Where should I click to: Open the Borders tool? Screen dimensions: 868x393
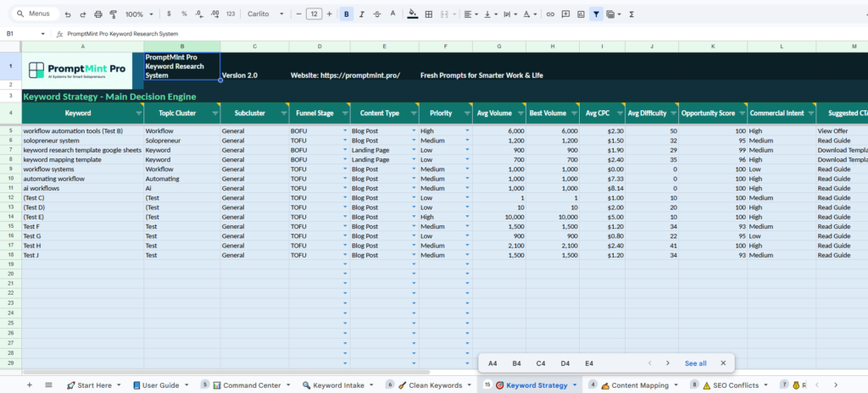click(x=428, y=14)
